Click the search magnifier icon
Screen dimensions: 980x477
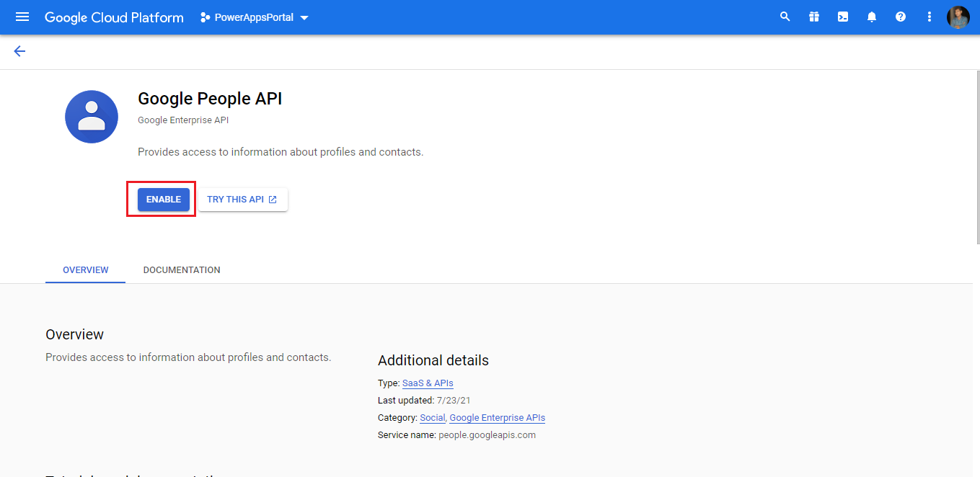pyautogui.click(x=785, y=17)
